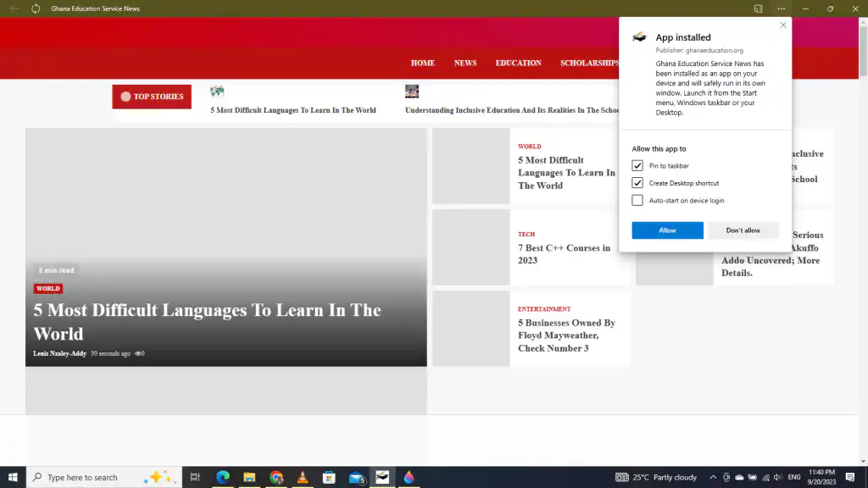Open the Mail app showing 5 notifications

point(356,477)
